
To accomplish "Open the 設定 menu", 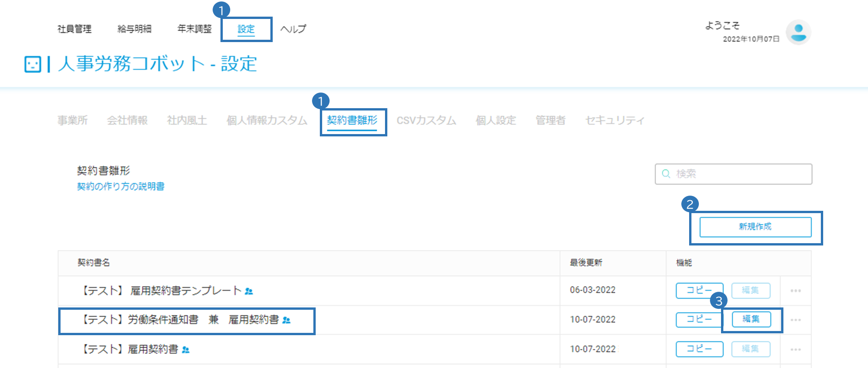I will [246, 29].
